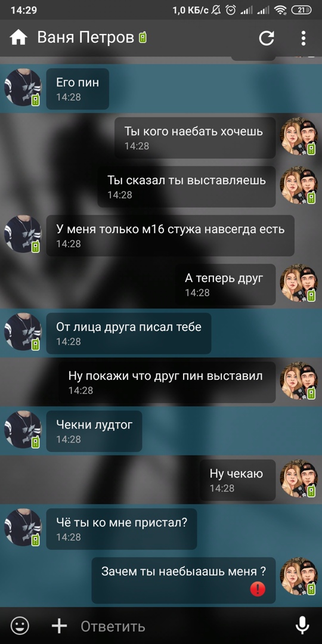Tap the green phone icon beside Ваня Петров

coord(143,38)
